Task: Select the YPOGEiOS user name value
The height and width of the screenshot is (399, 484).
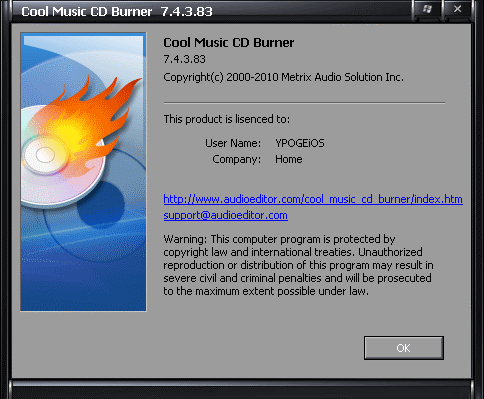Action: 300,143
